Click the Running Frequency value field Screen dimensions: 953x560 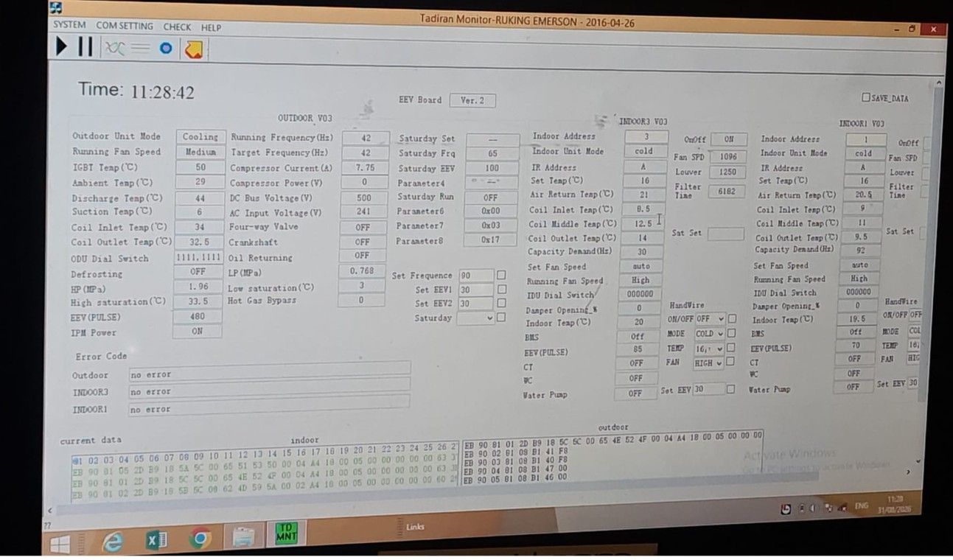[x=365, y=138]
